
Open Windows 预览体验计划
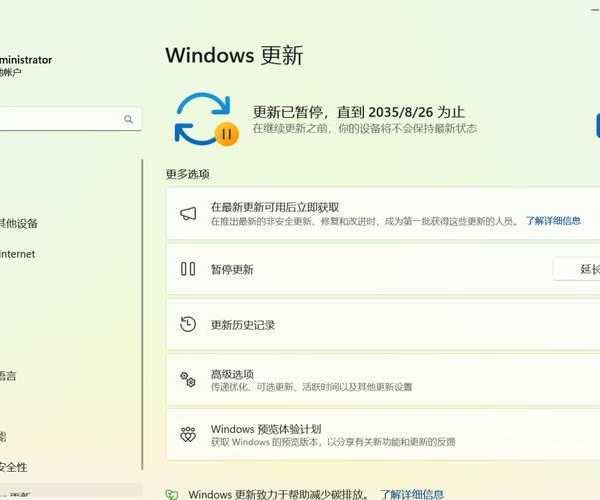click(x=383, y=435)
